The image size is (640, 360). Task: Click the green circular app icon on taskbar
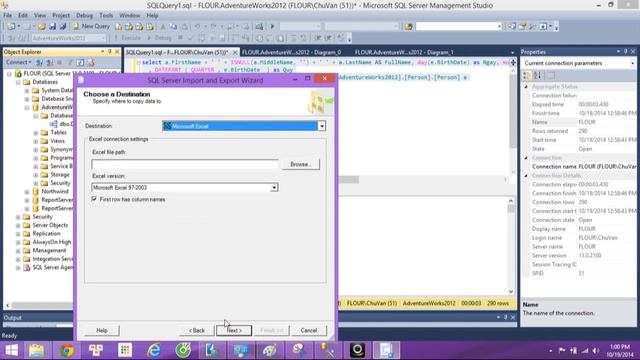pyautogui.click(x=183, y=350)
